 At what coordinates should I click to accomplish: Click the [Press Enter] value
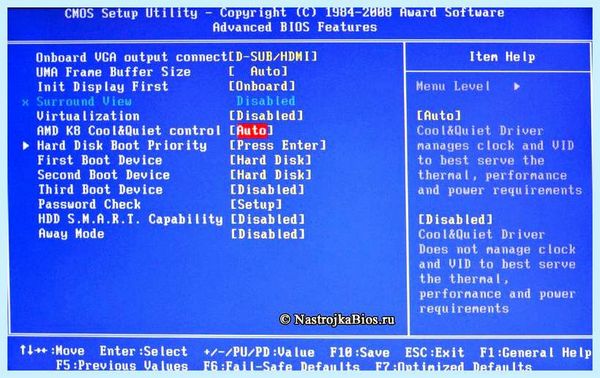(x=278, y=145)
